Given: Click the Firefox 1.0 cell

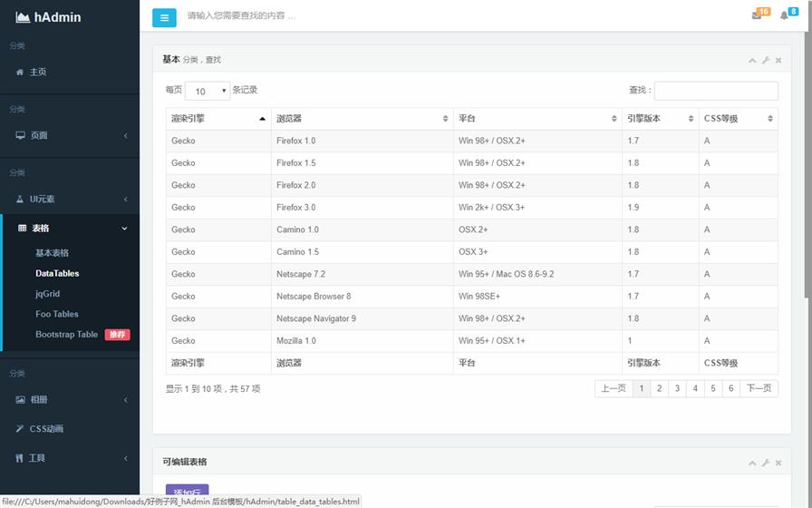Looking at the screenshot, I should click(x=362, y=141).
